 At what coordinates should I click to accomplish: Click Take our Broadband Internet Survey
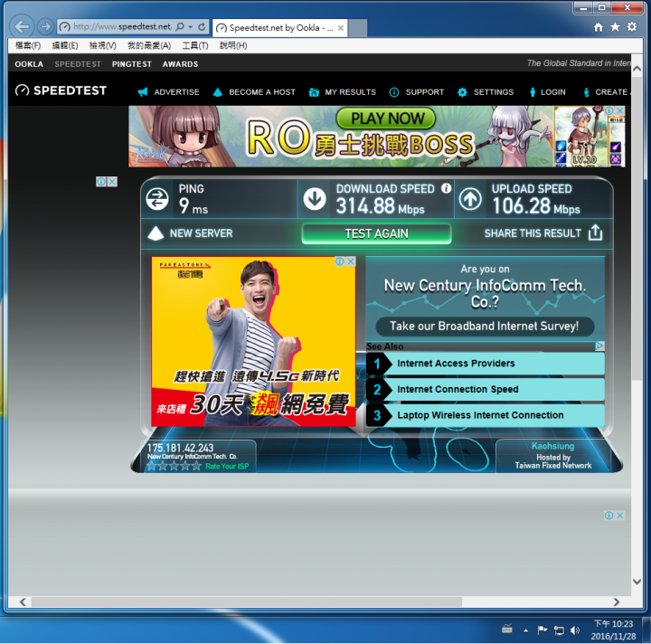(485, 326)
